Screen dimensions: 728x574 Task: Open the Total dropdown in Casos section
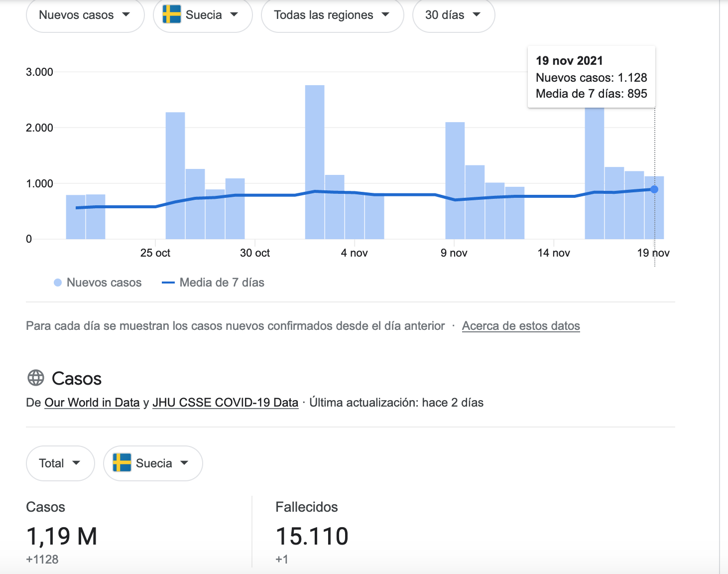[60, 463]
